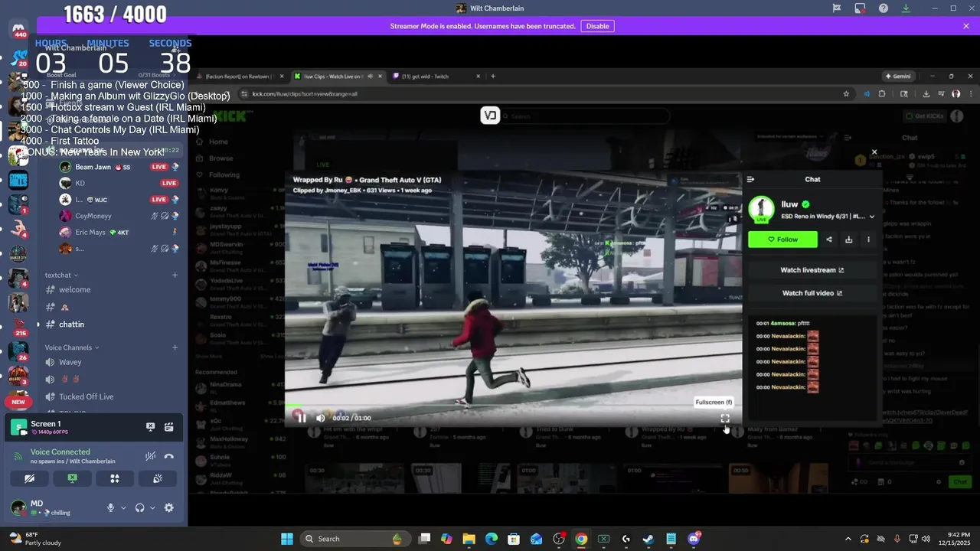980x551 pixels.
Task: Select KD user in voice list
Action: pos(80,184)
